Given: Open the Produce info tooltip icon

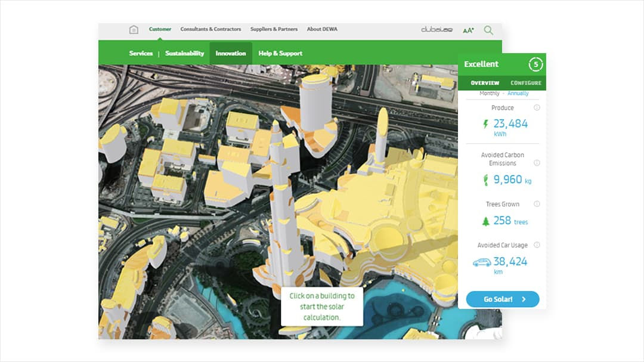Looking at the screenshot, I should coord(536,107).
